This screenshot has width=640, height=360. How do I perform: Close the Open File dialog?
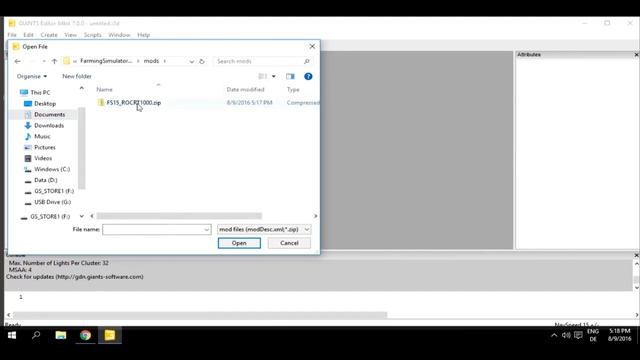tap(312, 47)
